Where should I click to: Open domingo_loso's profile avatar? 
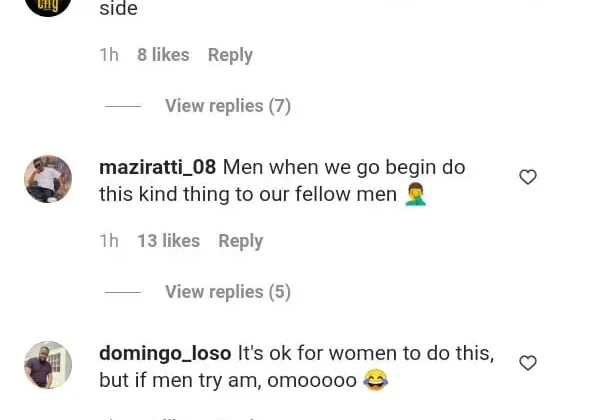click(x=48, y=365)
